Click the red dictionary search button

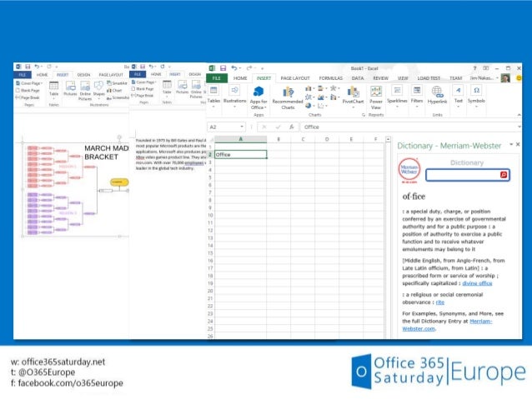[x=504, y=175]
